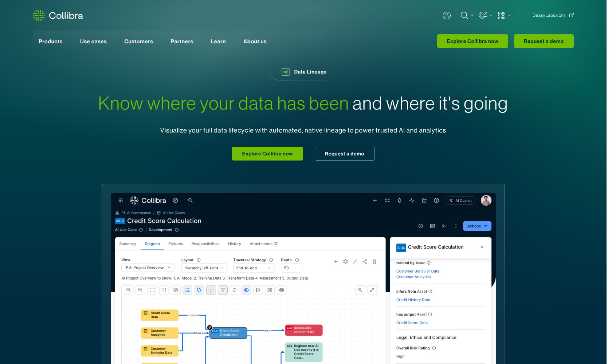
Task: Click the help question-mark icon in app bar
Action: point(436,201)
